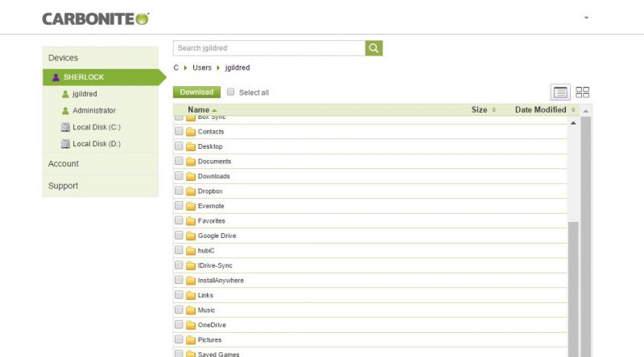This screenshot has width=644, height=357.
Task: Click the file list scrollbar thumb
Action: point(573,289)
